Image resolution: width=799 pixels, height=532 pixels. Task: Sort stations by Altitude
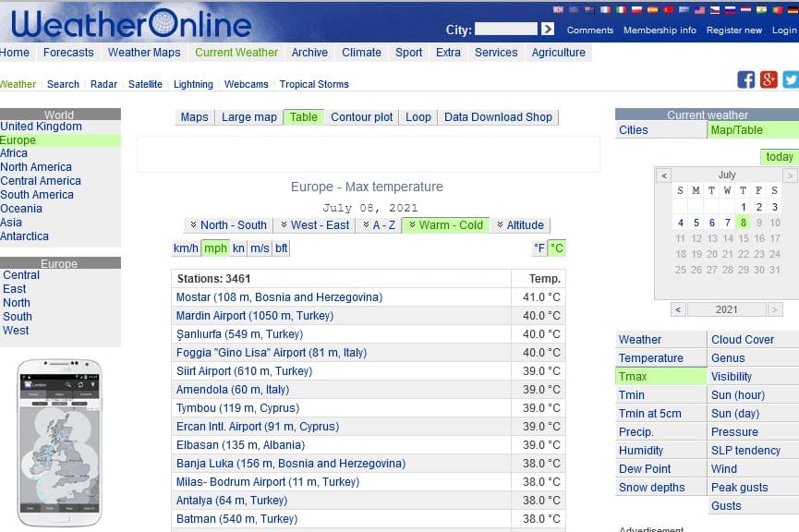[520, 225]
